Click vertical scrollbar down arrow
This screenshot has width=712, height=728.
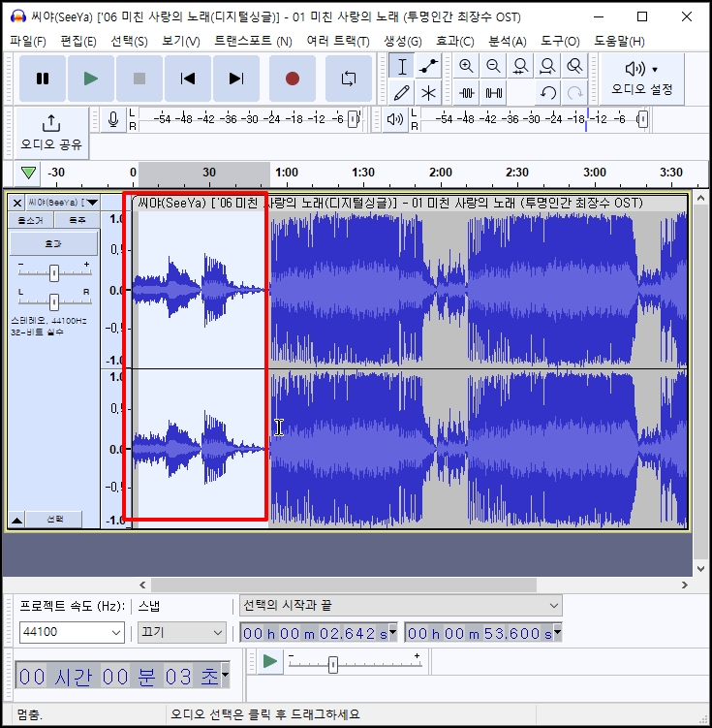(701, 569)
